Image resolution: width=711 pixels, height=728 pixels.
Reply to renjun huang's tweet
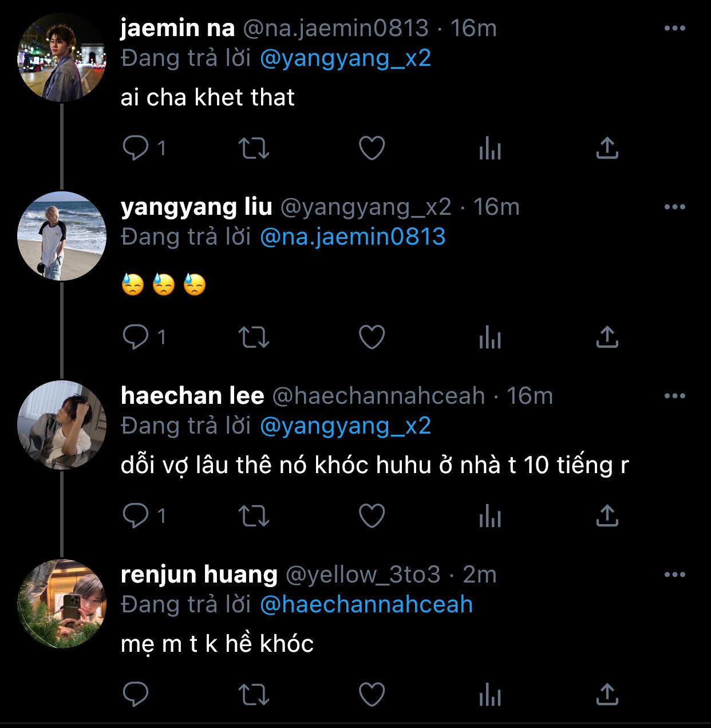click(136, 695)
